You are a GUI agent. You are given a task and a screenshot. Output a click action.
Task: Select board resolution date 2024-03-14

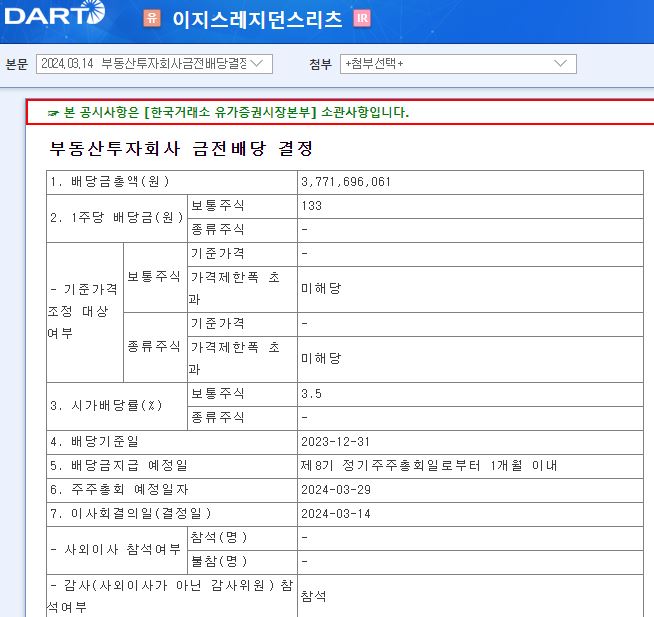(x=336, y=514)
